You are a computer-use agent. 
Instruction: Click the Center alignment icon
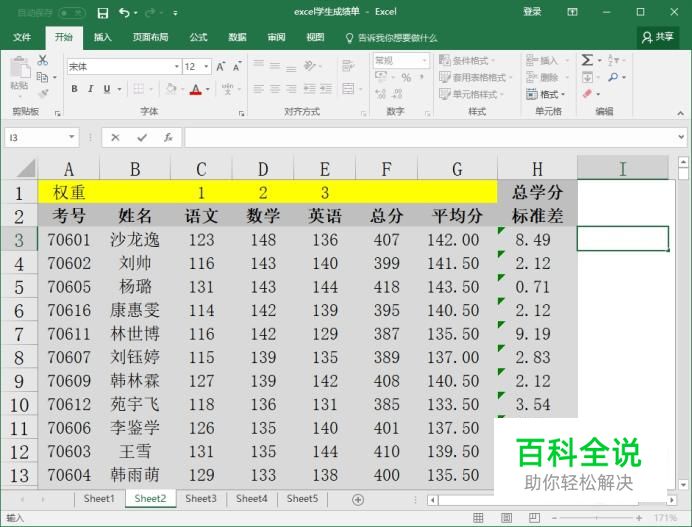[x=275, y=89]
